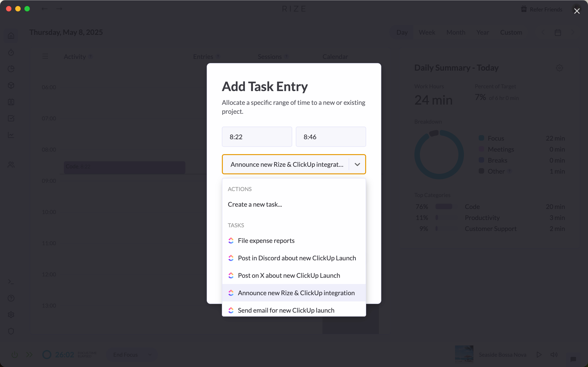Image resolution: width=588 pixels, height=367 pixels.
Task: Open the tasks checkbox sidebar icon
Action: click(x=11, y=118)
